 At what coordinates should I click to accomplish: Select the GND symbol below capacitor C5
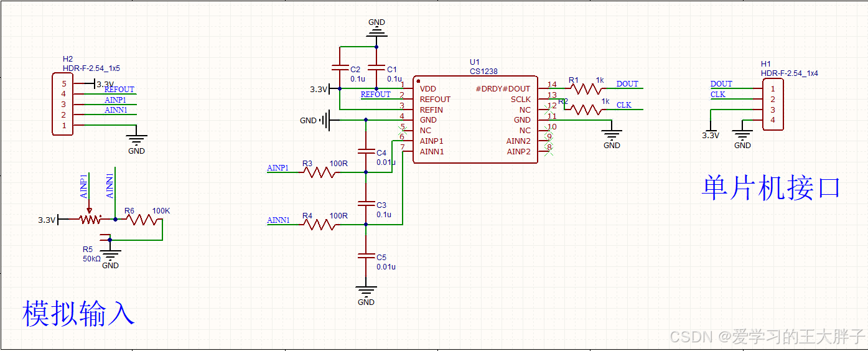[x=366, y=295]
